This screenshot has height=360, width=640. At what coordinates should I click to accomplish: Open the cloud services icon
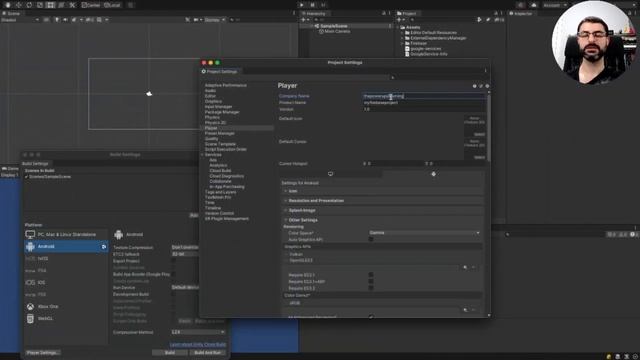coord(533,5)
